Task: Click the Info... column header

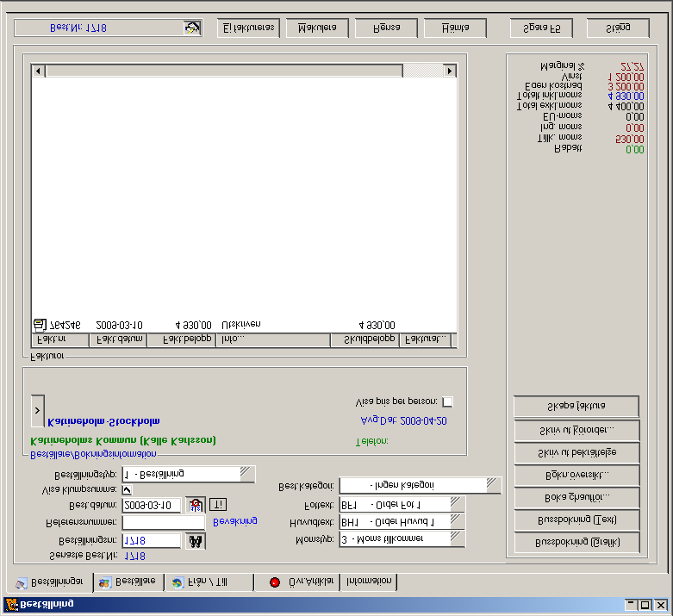Action: point(273,339)
